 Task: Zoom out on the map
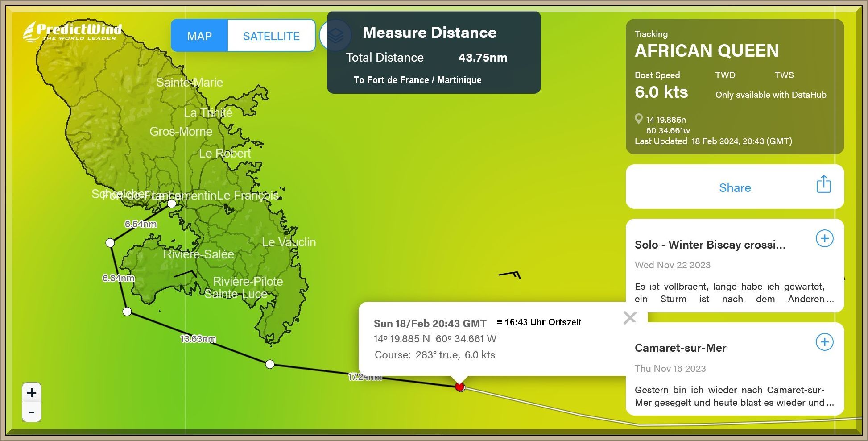click(x=32, y=412)
